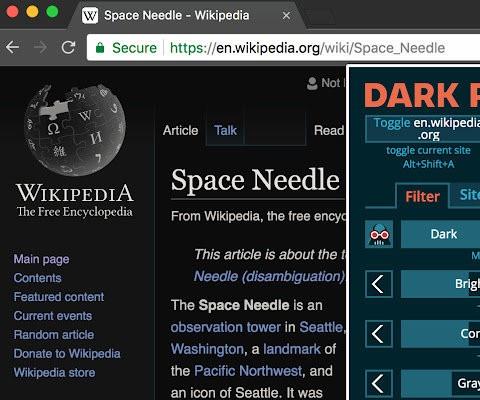Follow the Needle (disambiguation) link

pos(269,276)
